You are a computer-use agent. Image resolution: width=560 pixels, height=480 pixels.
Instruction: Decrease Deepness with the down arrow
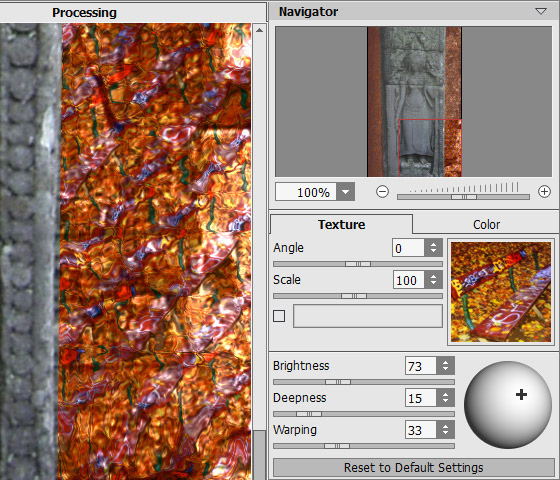445,401
